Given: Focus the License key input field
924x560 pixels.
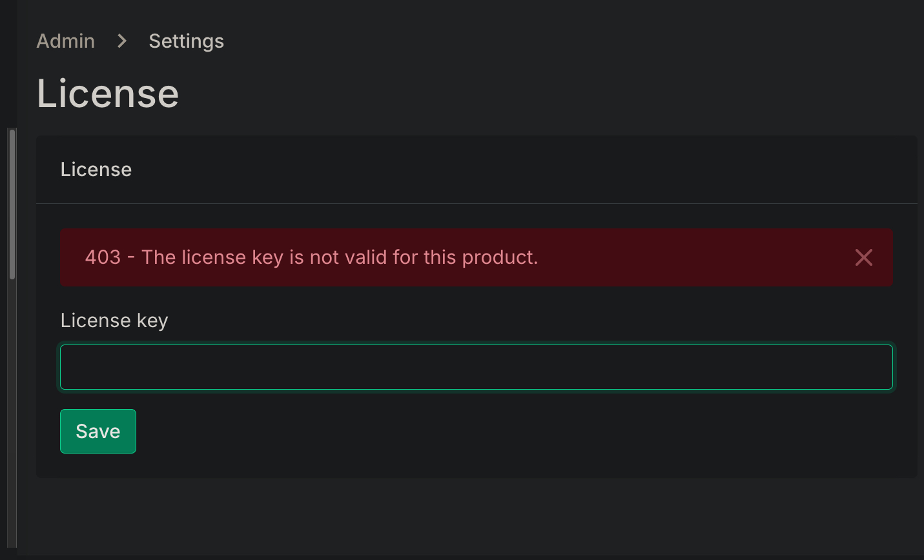Looking at the screenshot, I should (476, 367).
